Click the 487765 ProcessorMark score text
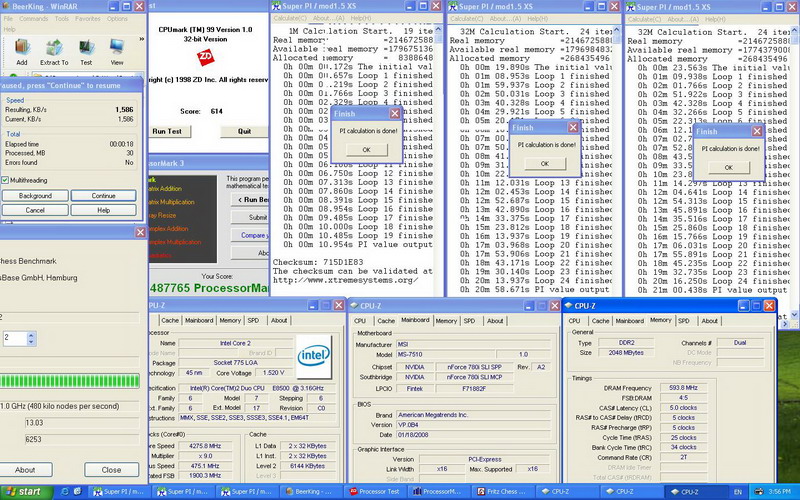Screen dimensions: 800x500 209,288
